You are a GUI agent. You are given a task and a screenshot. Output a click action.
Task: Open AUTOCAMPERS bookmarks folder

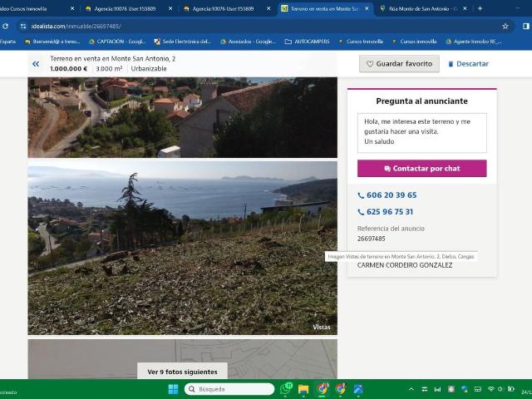[x=307, y=42]
